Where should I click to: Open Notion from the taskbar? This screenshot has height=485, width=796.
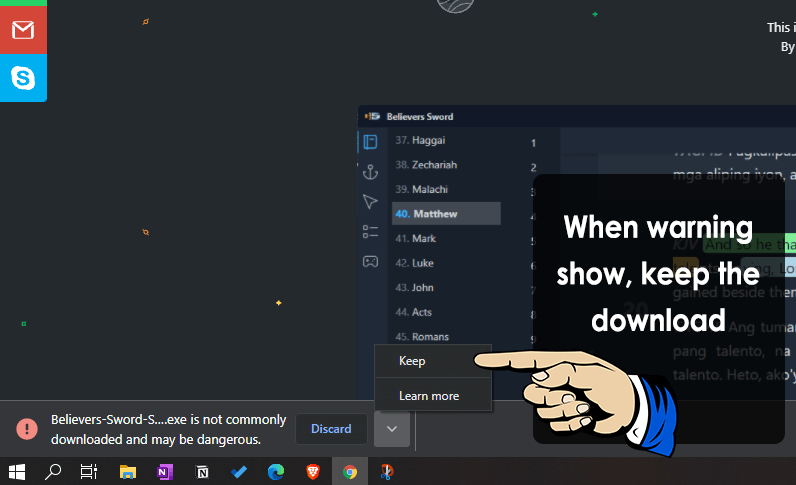coord(202,472)
